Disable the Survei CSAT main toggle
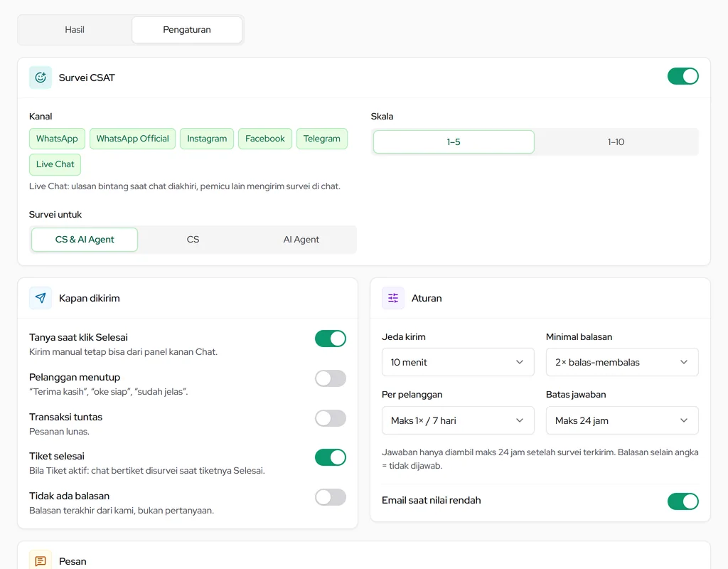 tap(683, 76)
